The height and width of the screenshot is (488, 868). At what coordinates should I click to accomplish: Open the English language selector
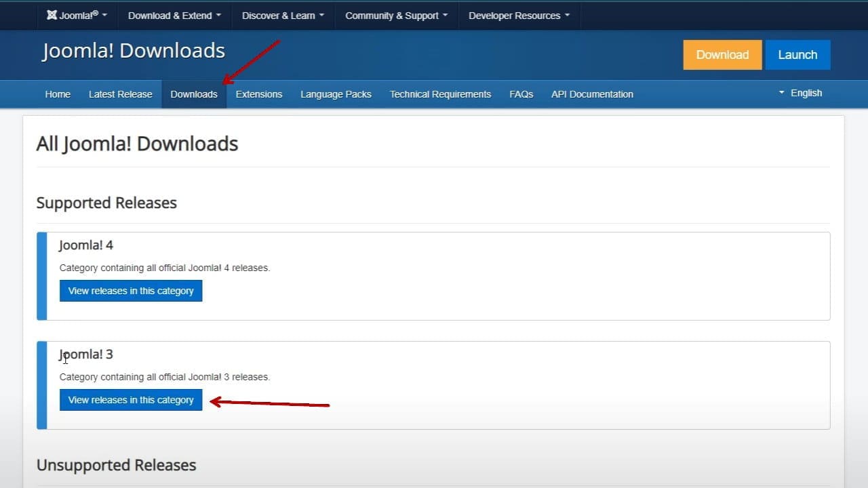pos(800,93)
